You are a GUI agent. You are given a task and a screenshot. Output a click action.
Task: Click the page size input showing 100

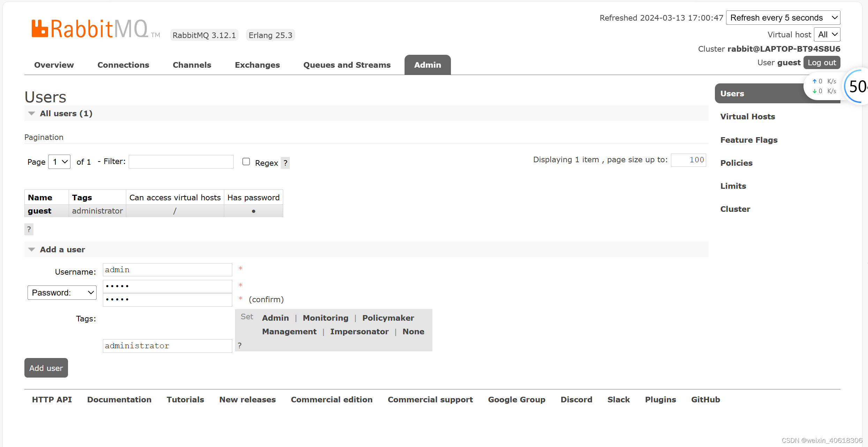[688, 160]
